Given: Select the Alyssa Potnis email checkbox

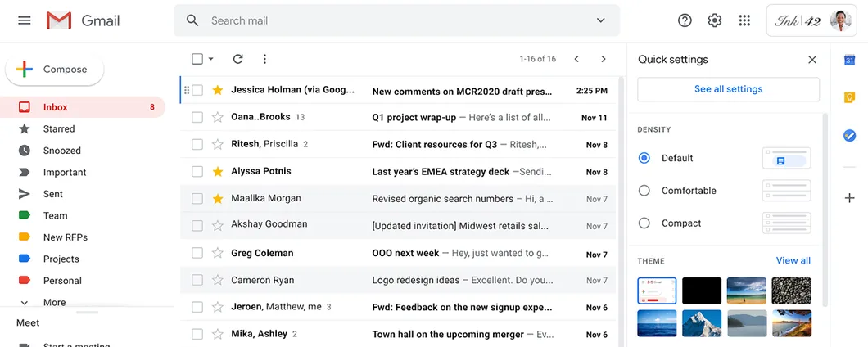Looking at the screenshot, I should coord(197,172).
